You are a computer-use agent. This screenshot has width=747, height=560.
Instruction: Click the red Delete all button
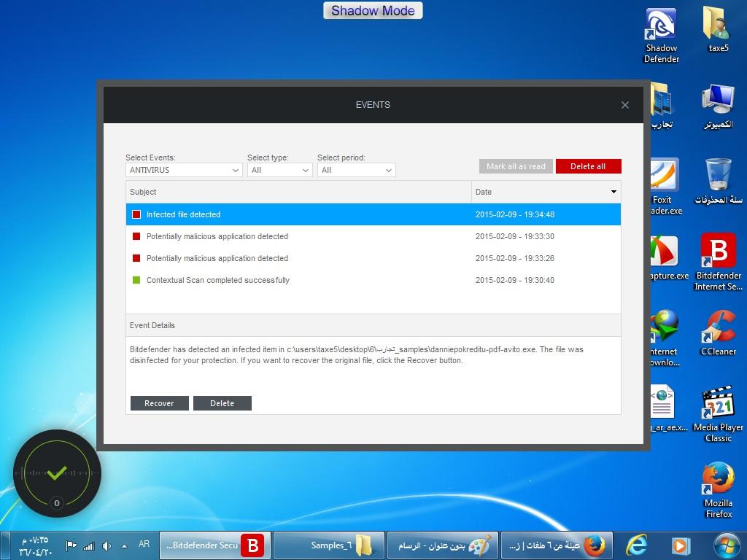(589, 166)
